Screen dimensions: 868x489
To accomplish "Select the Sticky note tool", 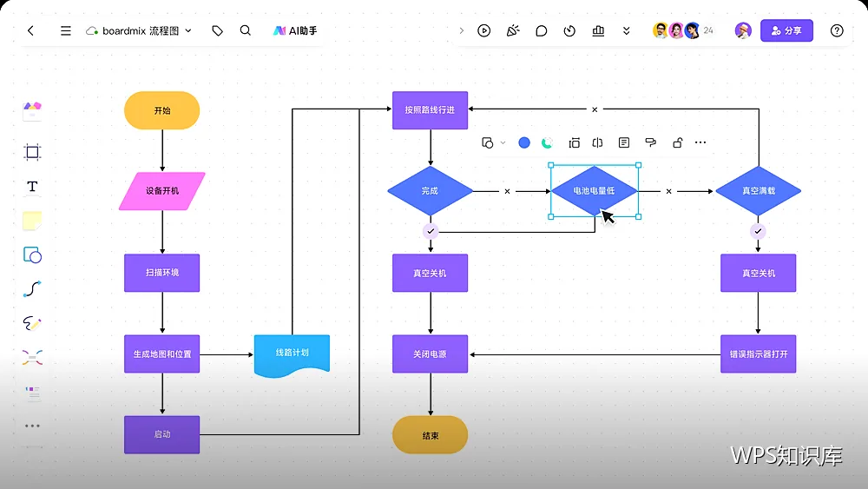I will (32, 221).
